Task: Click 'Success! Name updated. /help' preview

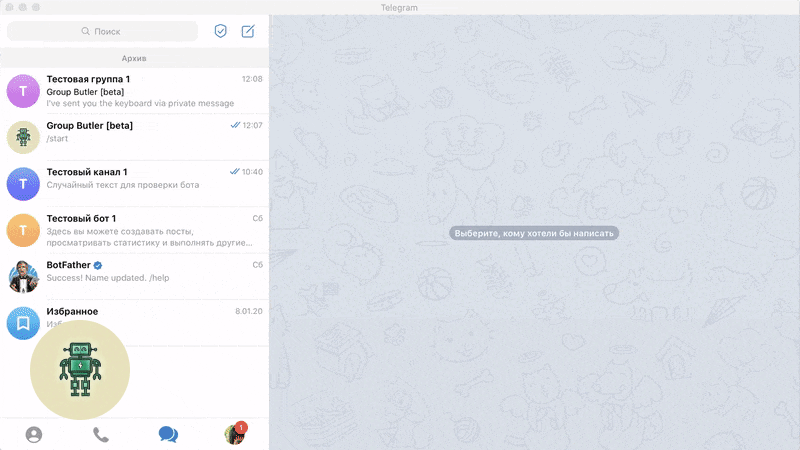Action: [x=108, y=278]
